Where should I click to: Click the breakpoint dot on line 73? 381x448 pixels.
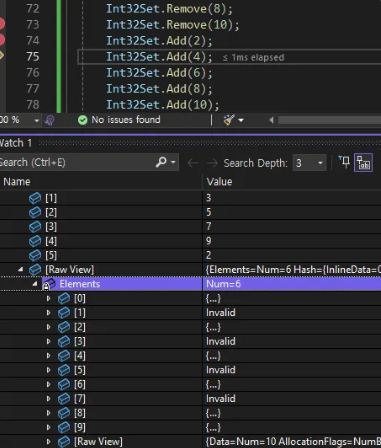pyautogui.click(x=2, y=24)
